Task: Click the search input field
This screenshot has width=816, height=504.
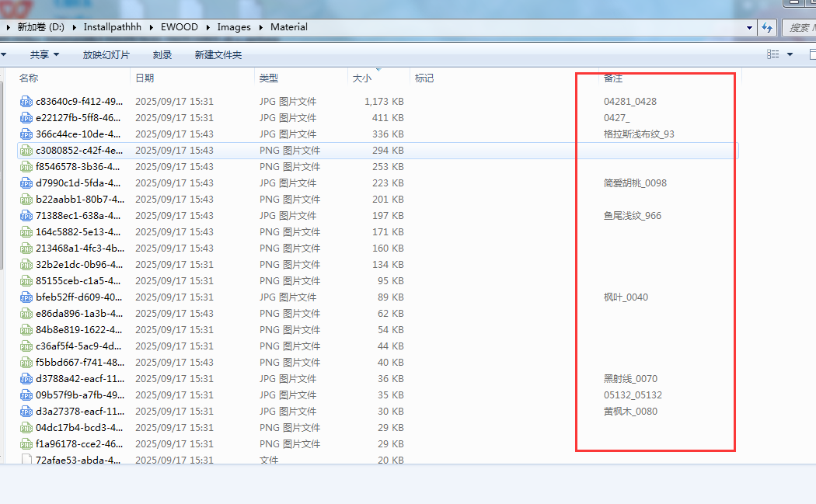Action: [799, 27]
